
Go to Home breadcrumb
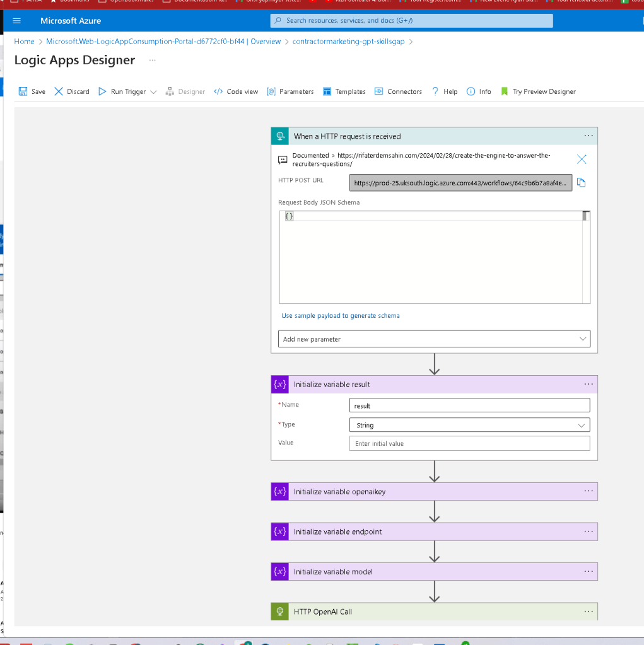pos(24,42)
